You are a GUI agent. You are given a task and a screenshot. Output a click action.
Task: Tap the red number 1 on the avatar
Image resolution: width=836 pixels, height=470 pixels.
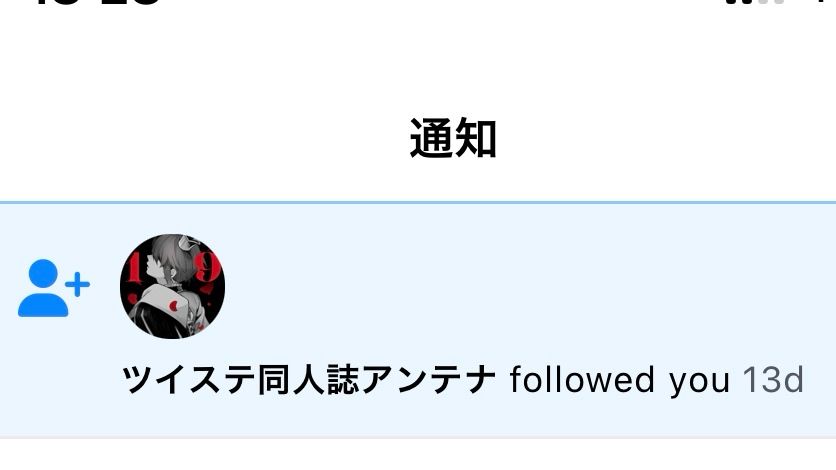coord(134,268)
